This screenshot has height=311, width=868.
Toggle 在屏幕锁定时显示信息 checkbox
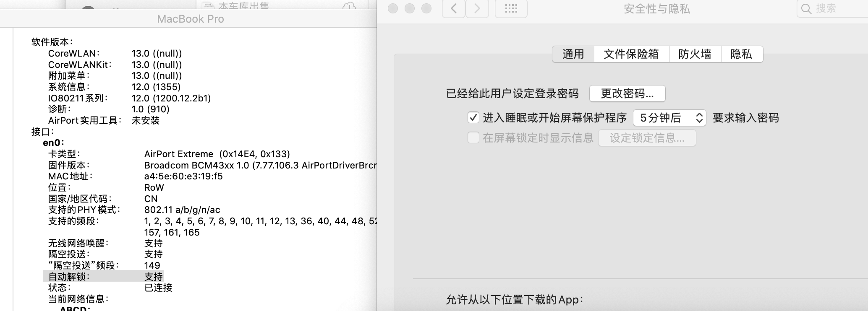pyautogui.click(x=473, y=138)
